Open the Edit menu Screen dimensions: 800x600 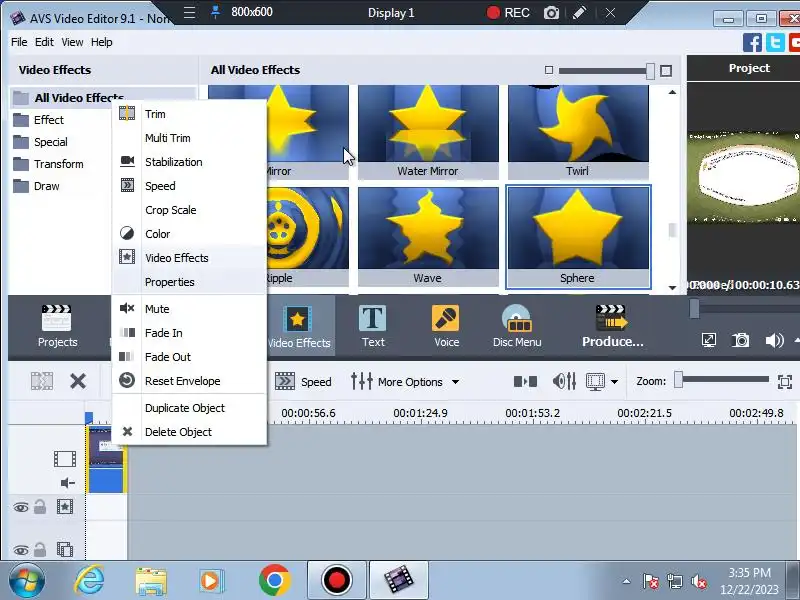pyautogui.click(x=44, y=42)
